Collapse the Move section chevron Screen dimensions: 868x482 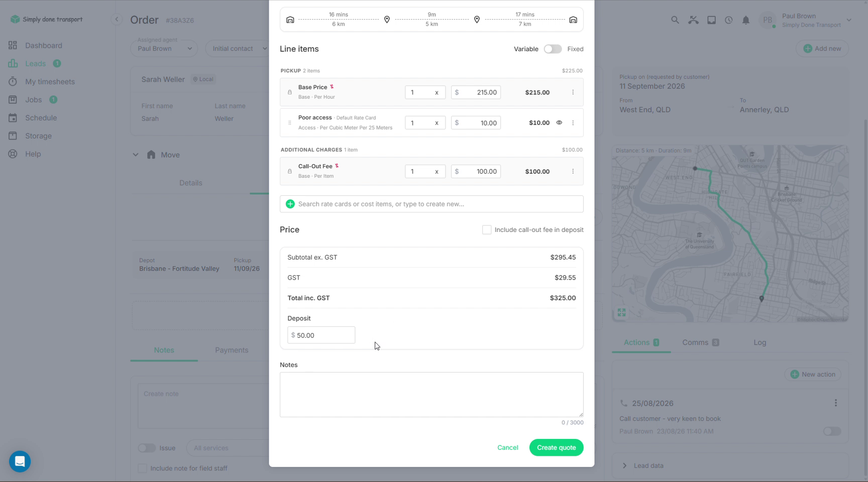[136, 155]
